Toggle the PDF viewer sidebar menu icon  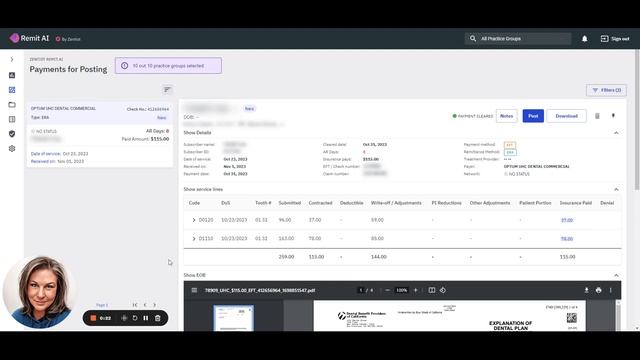click(x=194, y=290)
